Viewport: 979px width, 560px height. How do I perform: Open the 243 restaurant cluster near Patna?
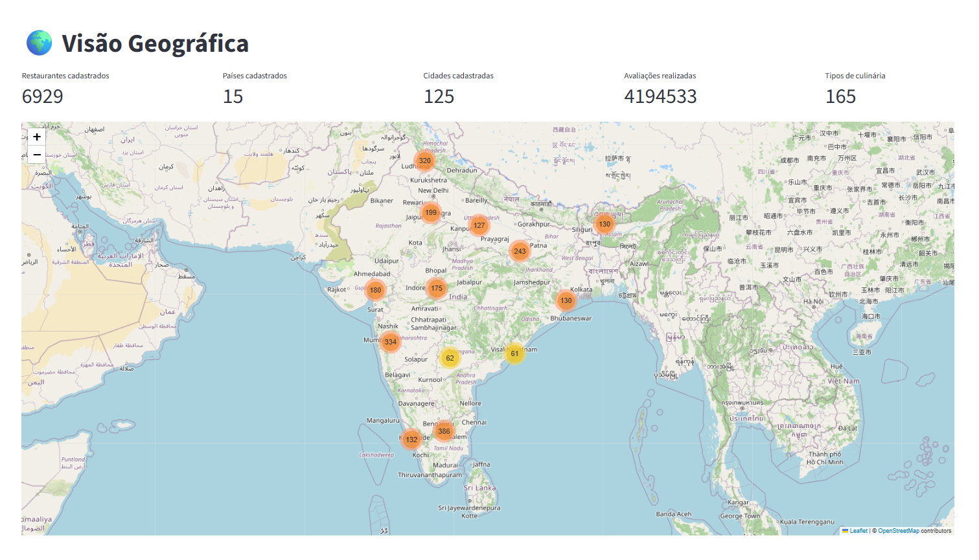520,251
